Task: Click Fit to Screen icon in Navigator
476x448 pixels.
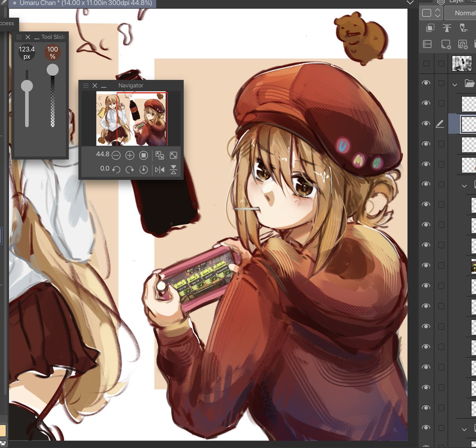Action: [173, 156]
